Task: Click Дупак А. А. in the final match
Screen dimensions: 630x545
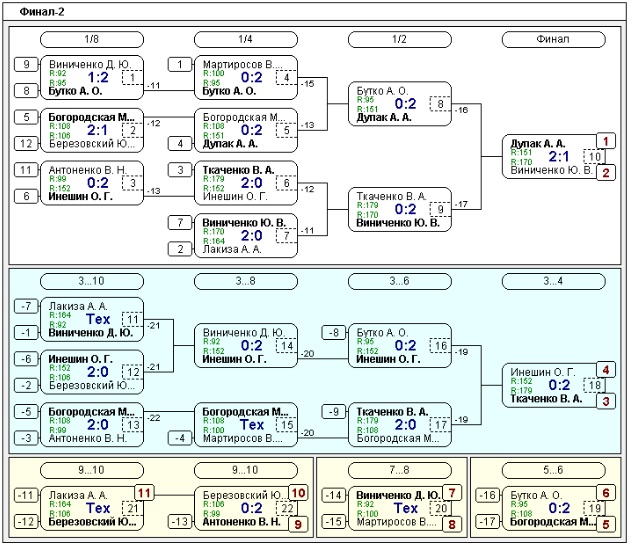Action: point(538,144)
